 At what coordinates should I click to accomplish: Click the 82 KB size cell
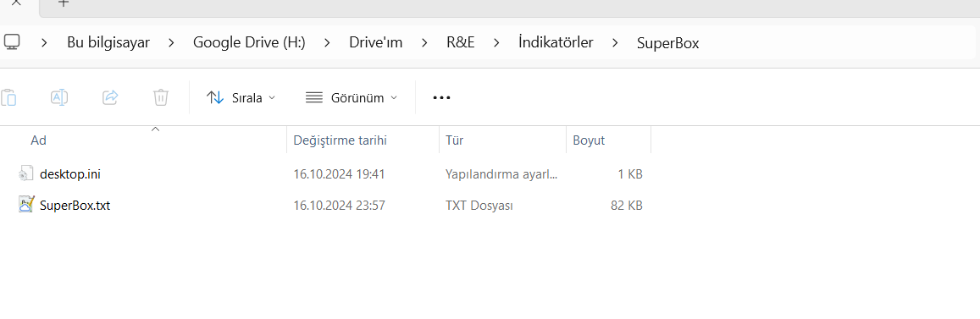click(626, 205)
